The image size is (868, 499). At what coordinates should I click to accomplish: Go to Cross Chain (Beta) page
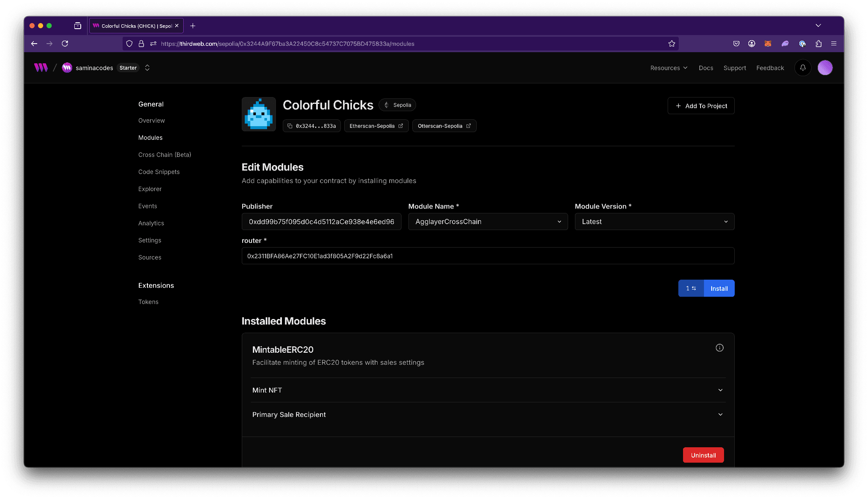point(164,155)
